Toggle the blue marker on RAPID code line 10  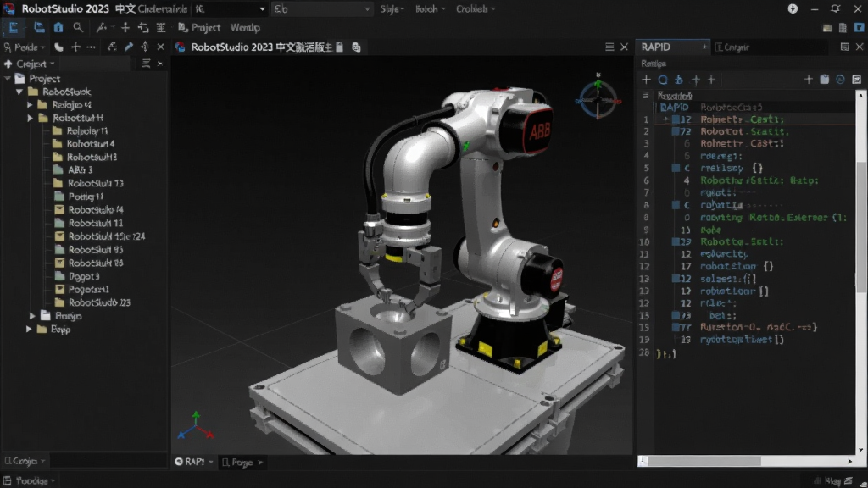(x=676, y=241)
